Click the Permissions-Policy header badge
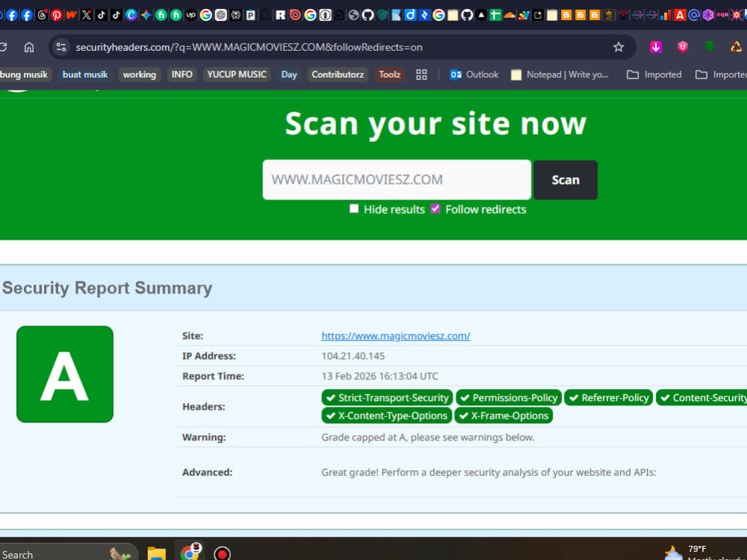Image resolution: width=747 pixels, height=560 pixels. [x=509, y=398]
